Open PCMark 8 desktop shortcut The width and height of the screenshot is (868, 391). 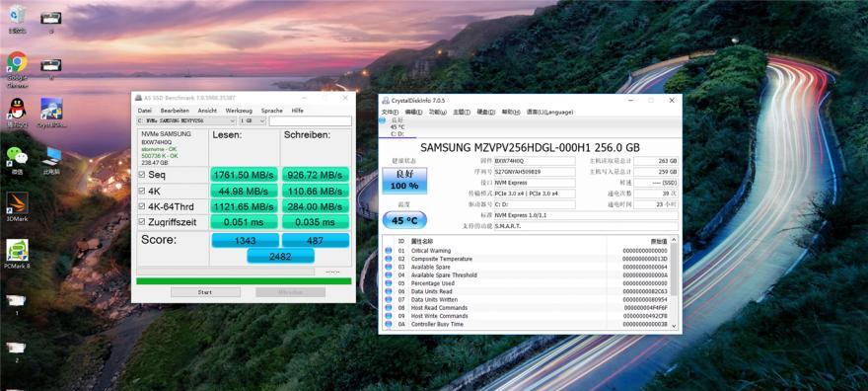pos(17,254)
